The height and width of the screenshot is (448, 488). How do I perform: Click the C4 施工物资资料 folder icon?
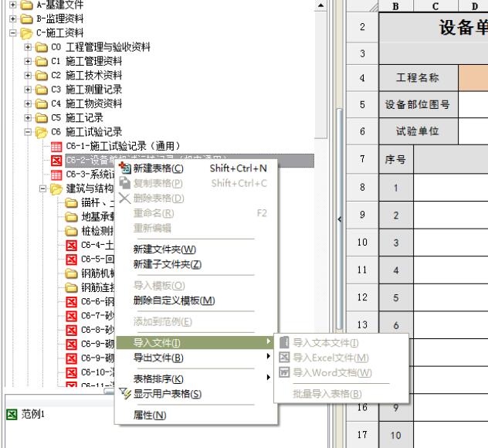(x=42, y=104)
